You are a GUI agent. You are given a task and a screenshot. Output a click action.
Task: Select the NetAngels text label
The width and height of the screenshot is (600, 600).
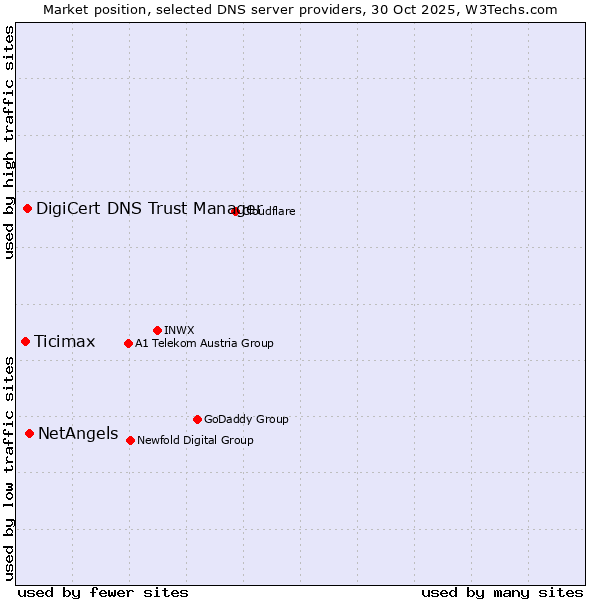[78, 434]
